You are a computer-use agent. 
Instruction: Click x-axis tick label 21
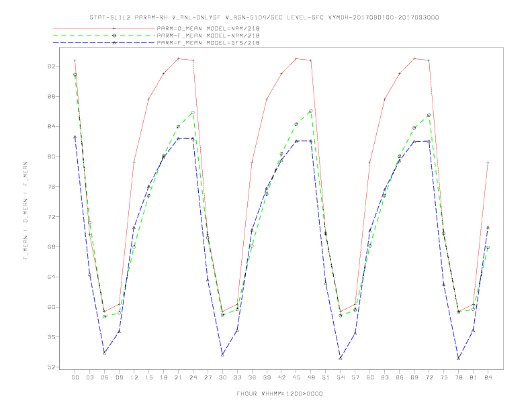[178, 377]
